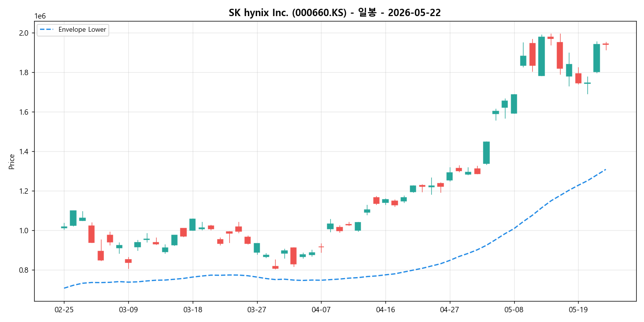Click the x-axis date label '03-09'
The height and width of the screenshot is (322, 644).
(x=128, y=309)
